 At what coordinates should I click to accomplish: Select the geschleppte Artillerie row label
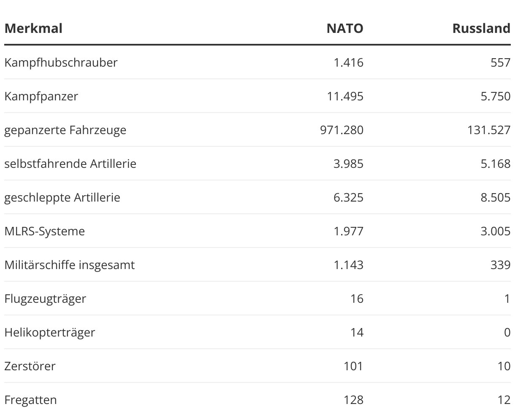click(62, 197)
